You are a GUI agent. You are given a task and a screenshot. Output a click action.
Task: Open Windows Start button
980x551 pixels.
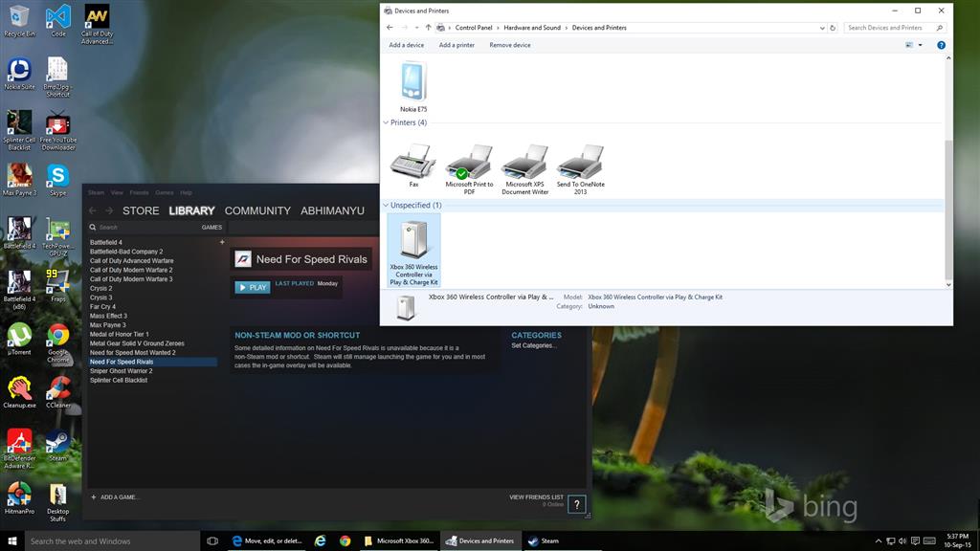[11, 541]
